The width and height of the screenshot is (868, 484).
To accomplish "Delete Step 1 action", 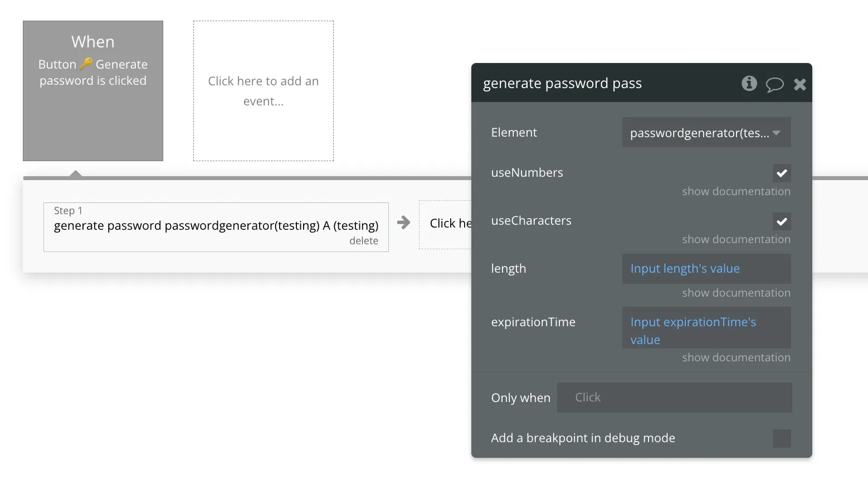I will [x=363, y=241].
